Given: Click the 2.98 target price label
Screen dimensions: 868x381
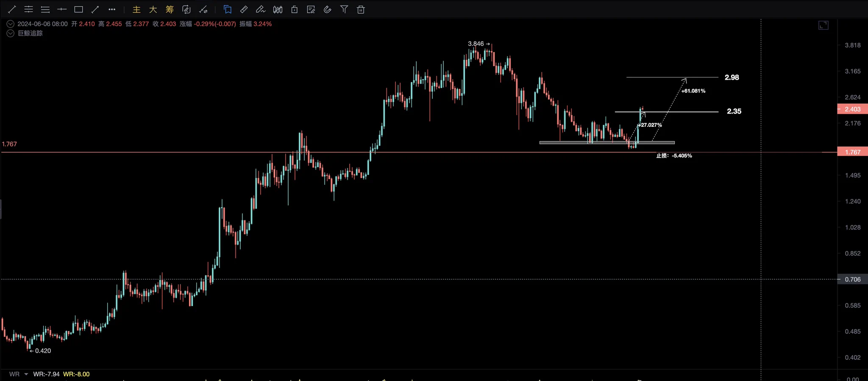Looking at the screenshot, I should coord(732,77).
